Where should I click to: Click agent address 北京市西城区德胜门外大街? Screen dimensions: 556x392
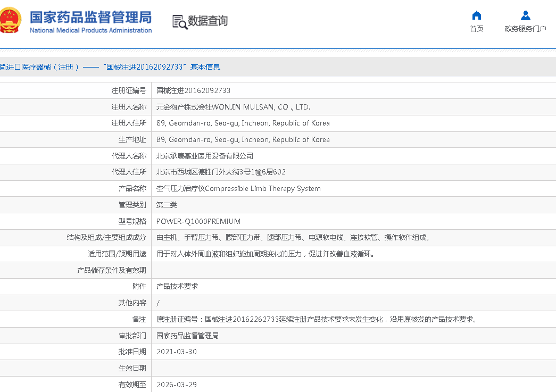click(x=221, y=172)
